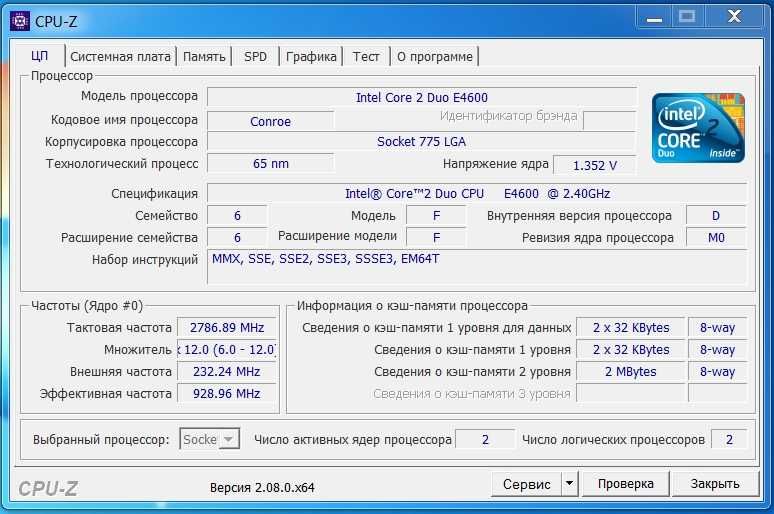This screenshot has height=514, width=774.
Task: Close the CPU-Z window with X
Action: pyautogui.click(x=735, y=17)
